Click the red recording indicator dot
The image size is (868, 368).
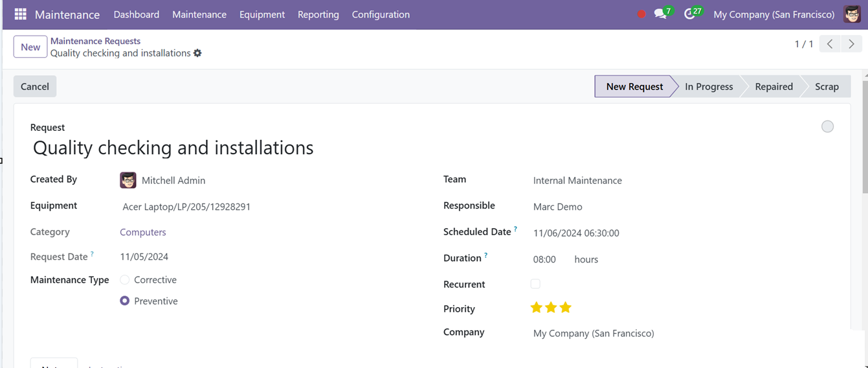tap(641, 14)
